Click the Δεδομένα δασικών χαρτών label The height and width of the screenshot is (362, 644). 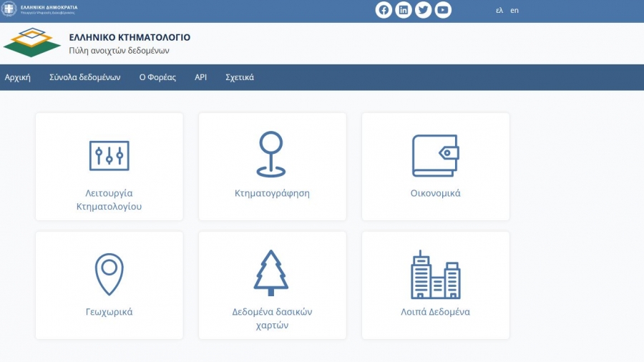tap(272, 318)
